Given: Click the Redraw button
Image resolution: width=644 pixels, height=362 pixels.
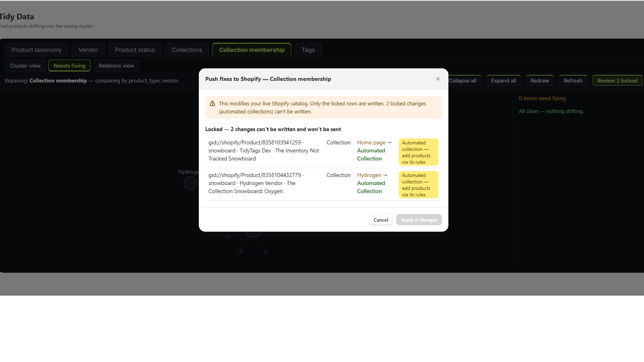Looking at the screenshot, I should 540,80.
